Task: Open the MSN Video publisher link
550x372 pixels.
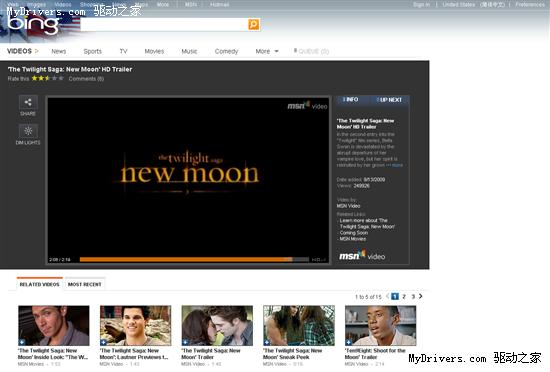Action: coord(348,206)
